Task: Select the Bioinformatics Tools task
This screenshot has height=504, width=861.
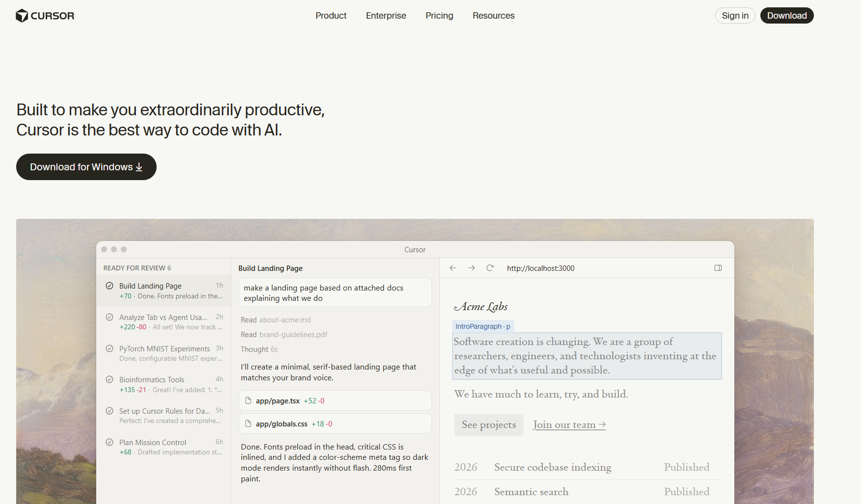Action: pos(164,385)
